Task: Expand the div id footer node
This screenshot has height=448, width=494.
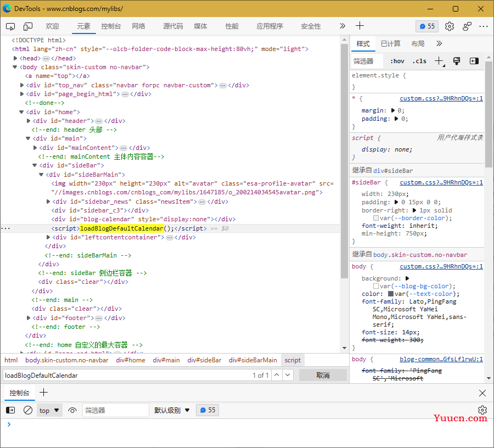Action: [x=29, y=318]
